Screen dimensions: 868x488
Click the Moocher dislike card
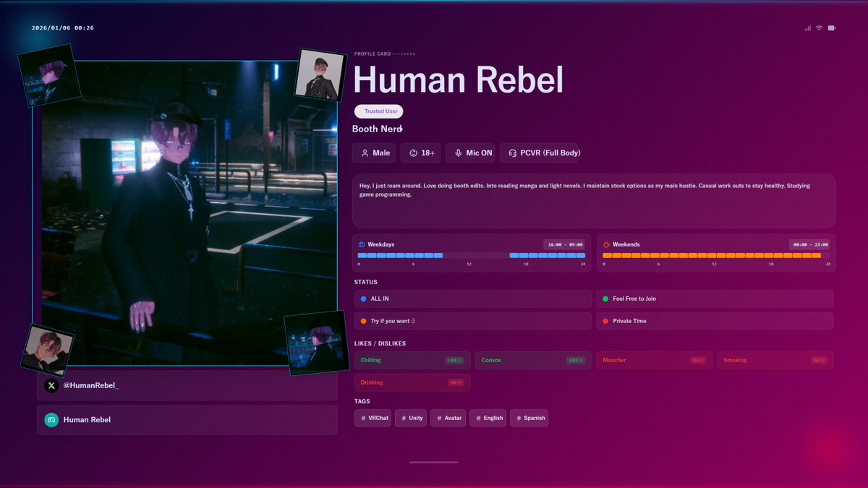(x=655, y=360)
